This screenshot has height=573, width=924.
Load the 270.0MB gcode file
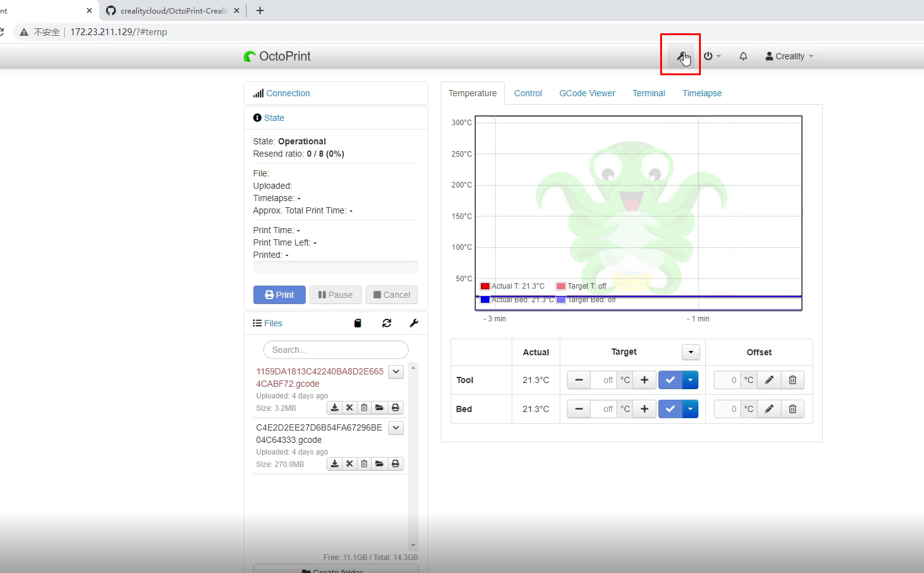380,464
